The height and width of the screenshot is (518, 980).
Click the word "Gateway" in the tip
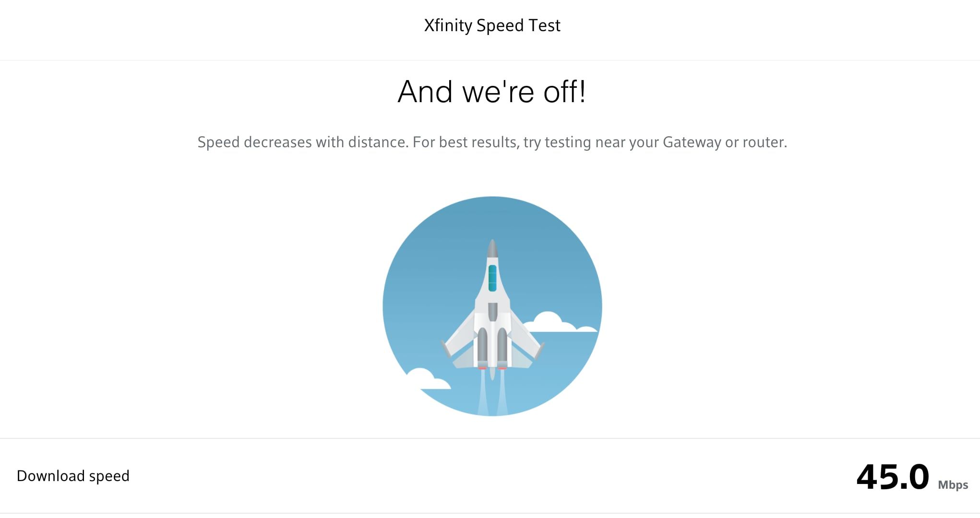(692, 142)
